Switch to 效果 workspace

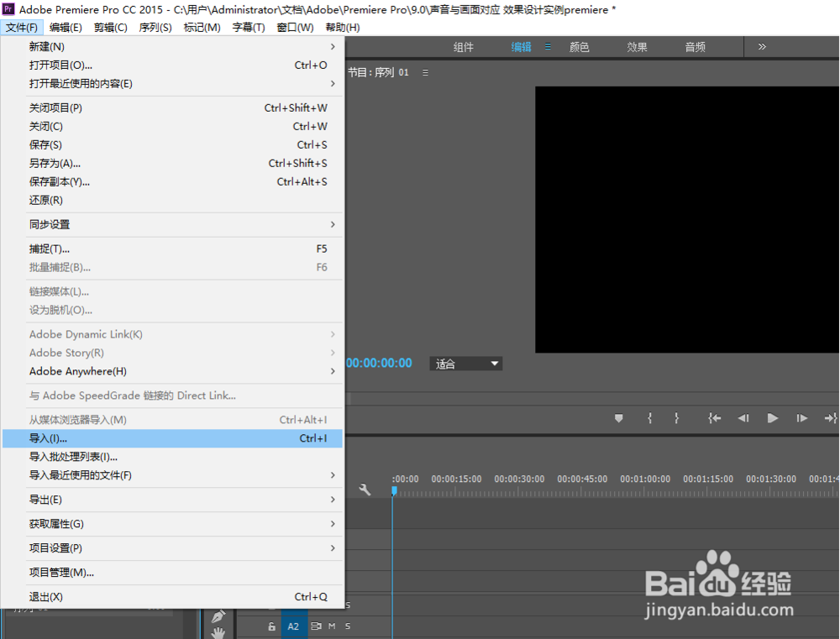point(637,47)
